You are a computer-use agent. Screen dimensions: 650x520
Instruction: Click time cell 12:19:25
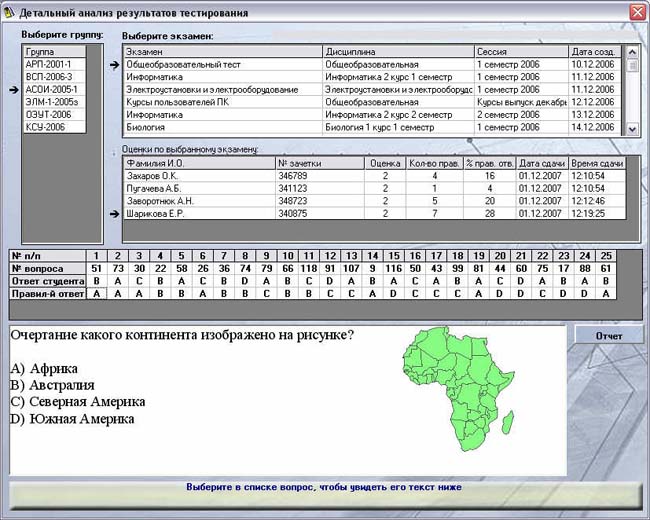(x=597, y=214)
